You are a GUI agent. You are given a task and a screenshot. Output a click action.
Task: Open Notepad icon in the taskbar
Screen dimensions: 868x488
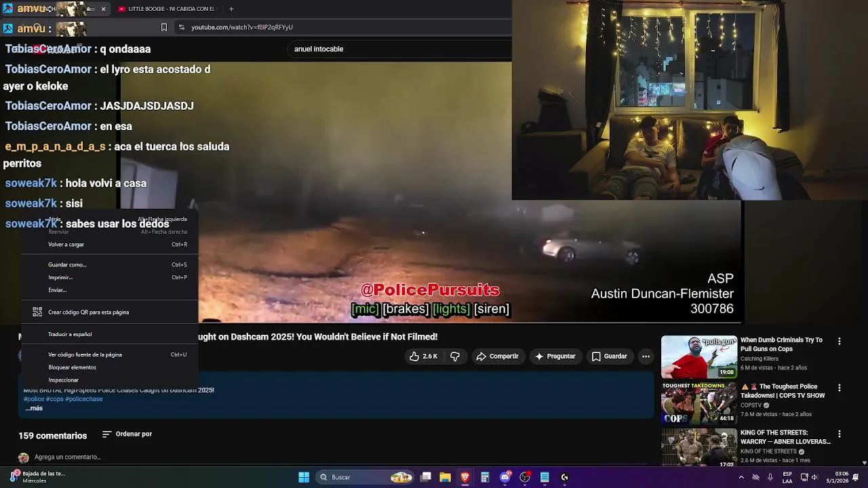pyautogui.click(x=545, y=477)
